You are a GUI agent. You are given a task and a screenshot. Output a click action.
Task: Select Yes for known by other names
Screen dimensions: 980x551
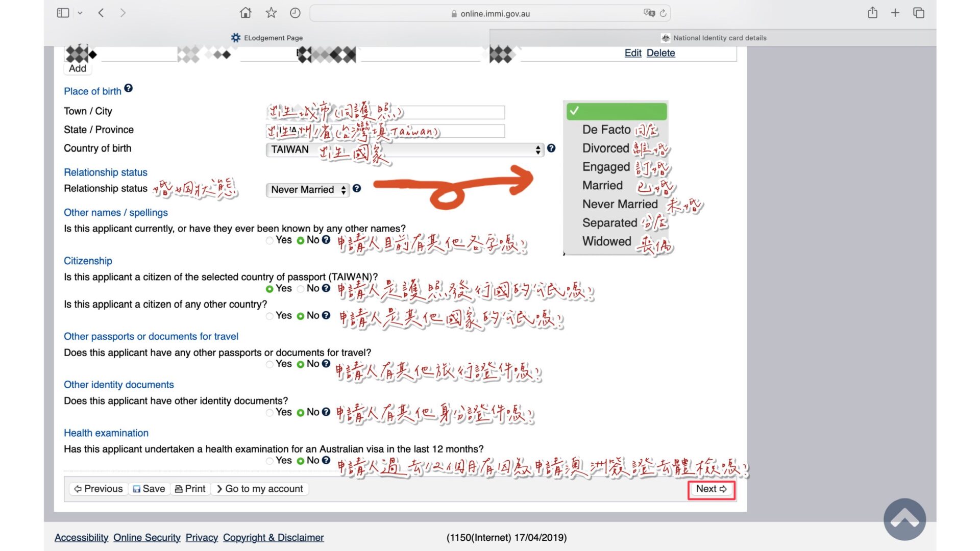269,241
